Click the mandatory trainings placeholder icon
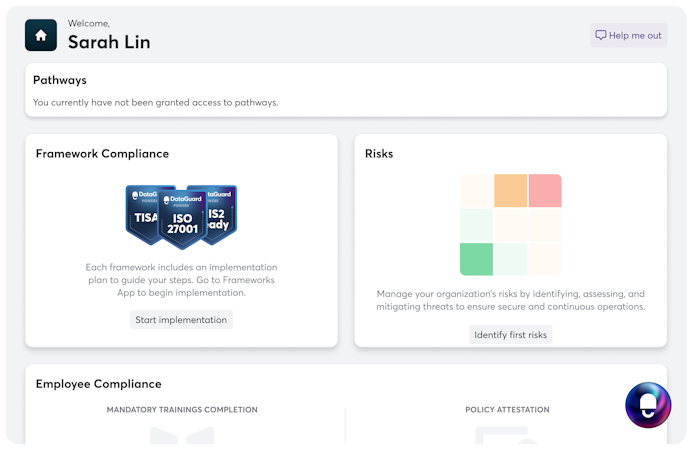 [x=181, y=437]
